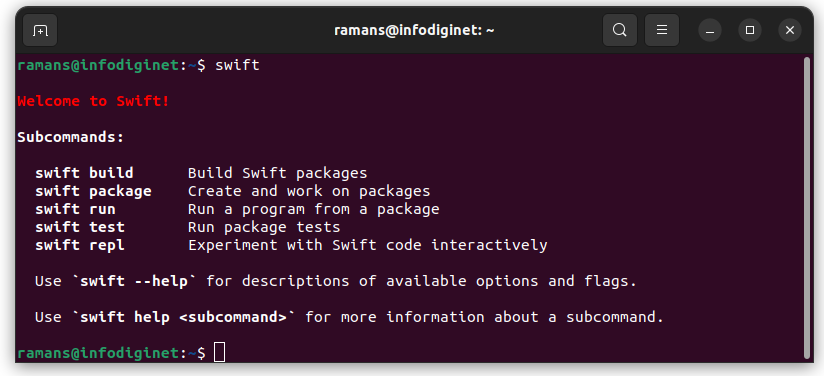
Task: Click the swift build subcommand text
Action: [84, 173]
